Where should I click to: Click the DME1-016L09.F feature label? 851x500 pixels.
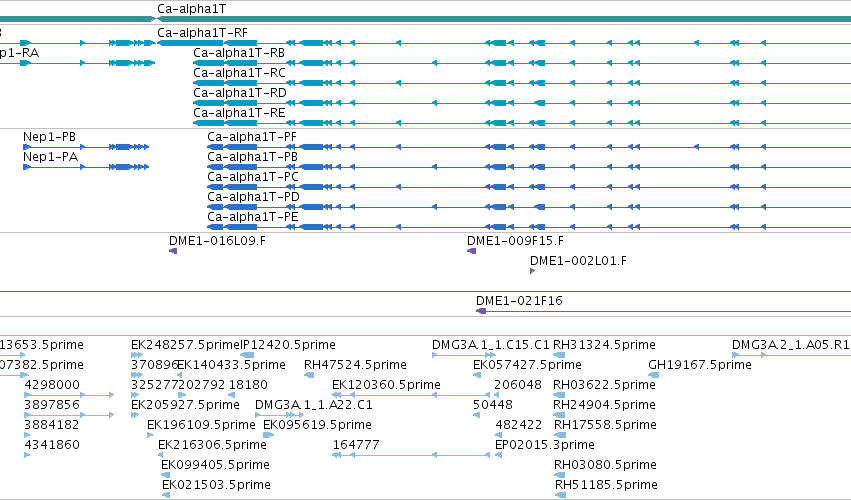pyautogui.click(x=217, y=241)
